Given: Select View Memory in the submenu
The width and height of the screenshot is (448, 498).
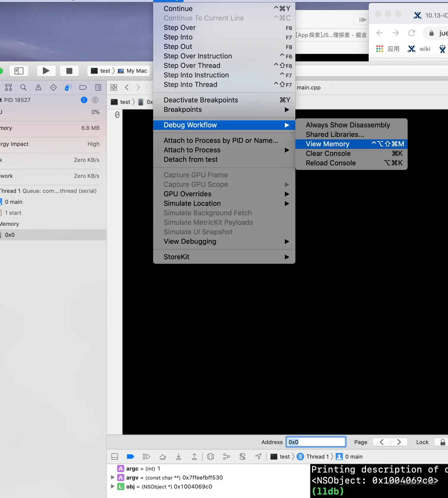Looking at the screenshot, I should 351,144.
